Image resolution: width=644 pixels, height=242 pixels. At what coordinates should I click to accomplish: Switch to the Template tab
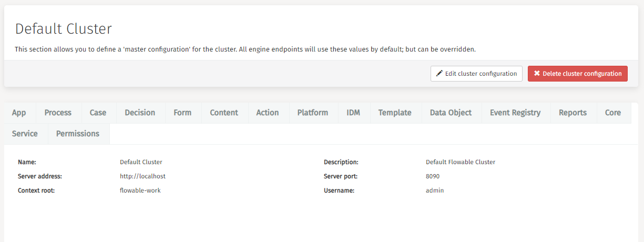[x=395, y=113]
